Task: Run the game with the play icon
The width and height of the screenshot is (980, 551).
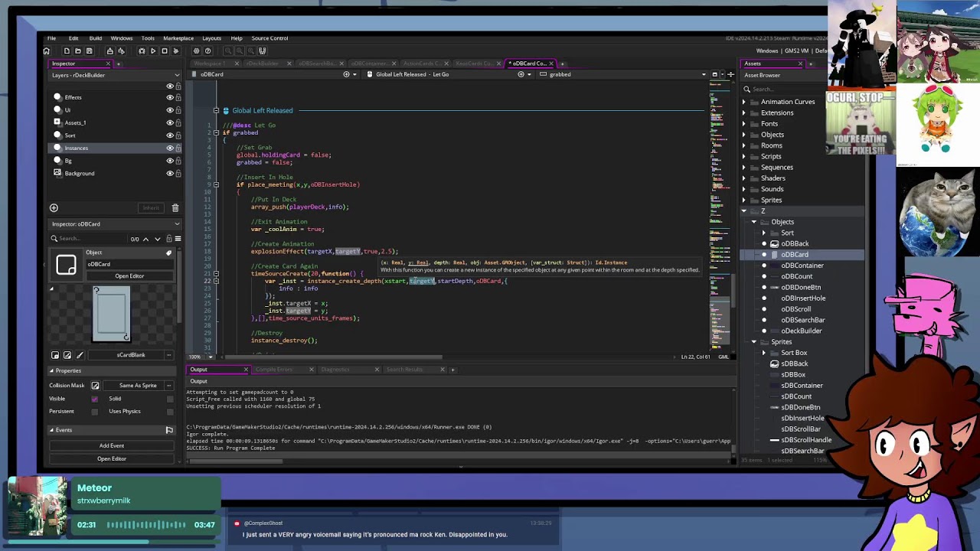Action: point(153,51)
